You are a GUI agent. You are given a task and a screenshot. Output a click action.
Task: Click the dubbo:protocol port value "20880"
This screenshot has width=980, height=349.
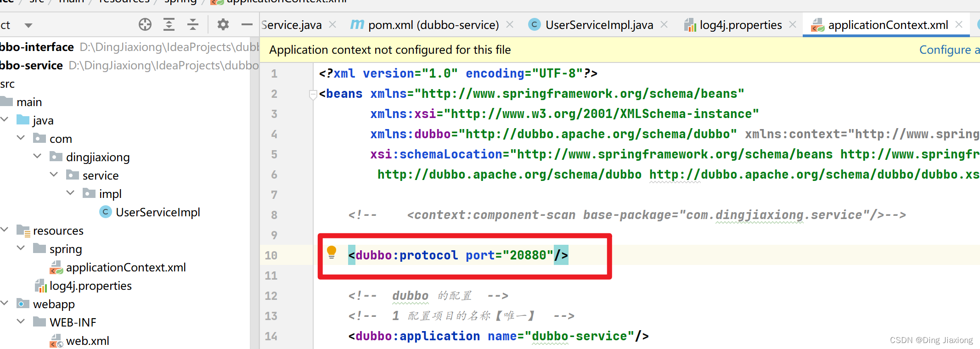[528, 255]
